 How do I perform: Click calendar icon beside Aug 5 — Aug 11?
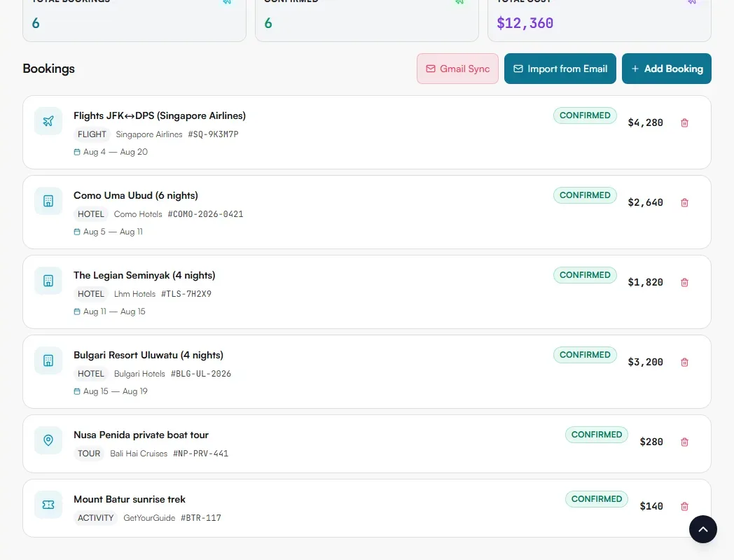[x=77, y=232]
